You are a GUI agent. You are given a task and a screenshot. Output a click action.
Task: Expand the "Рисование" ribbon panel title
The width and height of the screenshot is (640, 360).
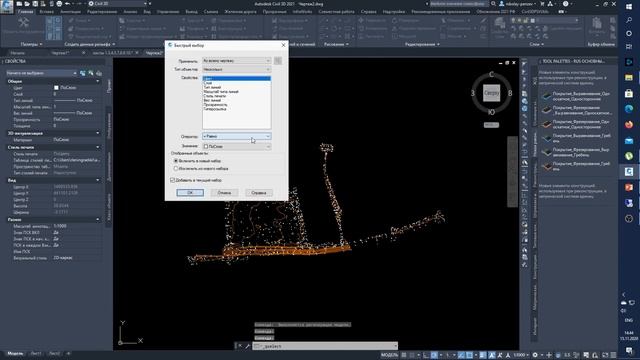336,44
